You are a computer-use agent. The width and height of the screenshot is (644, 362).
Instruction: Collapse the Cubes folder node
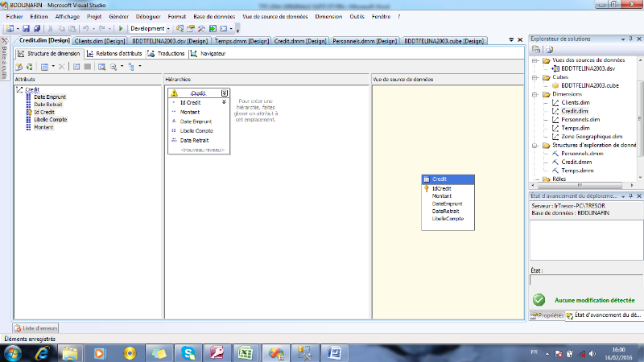coord(535,76)
